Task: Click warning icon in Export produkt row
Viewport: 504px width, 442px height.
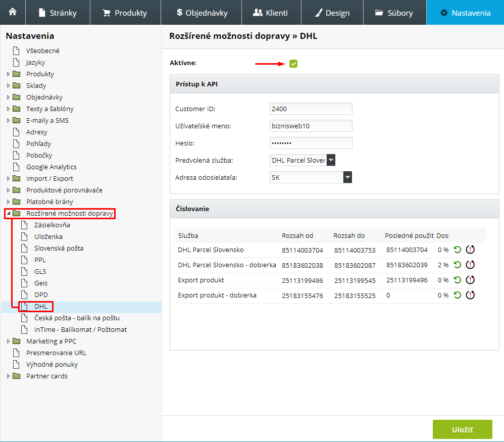Action: tap(470, 280)
